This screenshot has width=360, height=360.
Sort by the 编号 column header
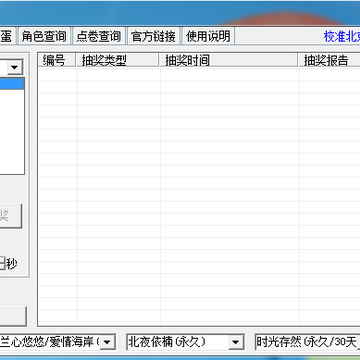click(x=57, y=60)
